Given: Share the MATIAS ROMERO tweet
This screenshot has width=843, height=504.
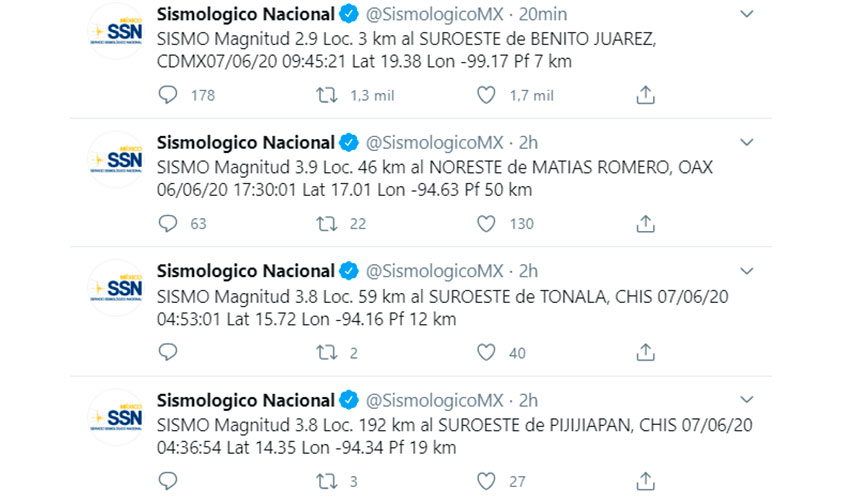Looking at the screenshot, I should point(645,223).
